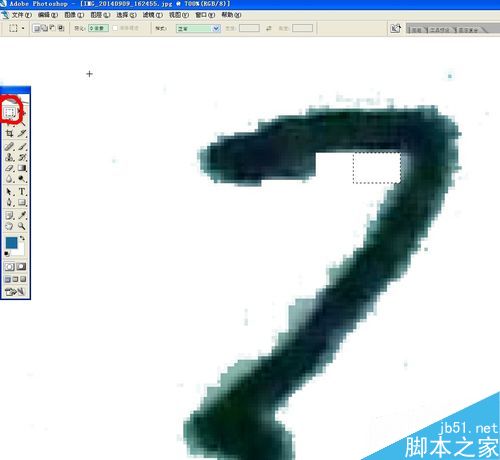Viewport: 500px width, 460px height.
Task: Select the Crop tool
Action: (x=9, y=134)
